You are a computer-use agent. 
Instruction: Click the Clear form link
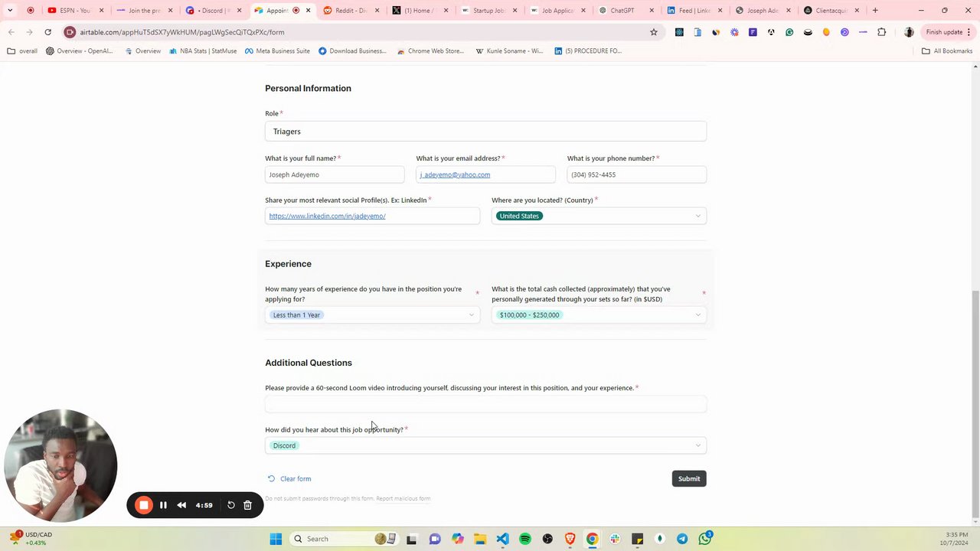tap(296, 479)
